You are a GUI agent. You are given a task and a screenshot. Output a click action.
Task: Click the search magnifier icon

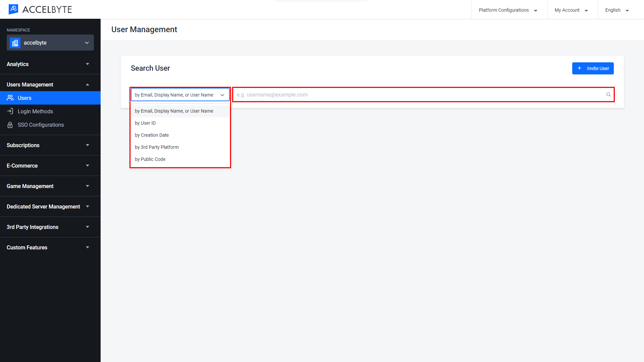[608, 95]
